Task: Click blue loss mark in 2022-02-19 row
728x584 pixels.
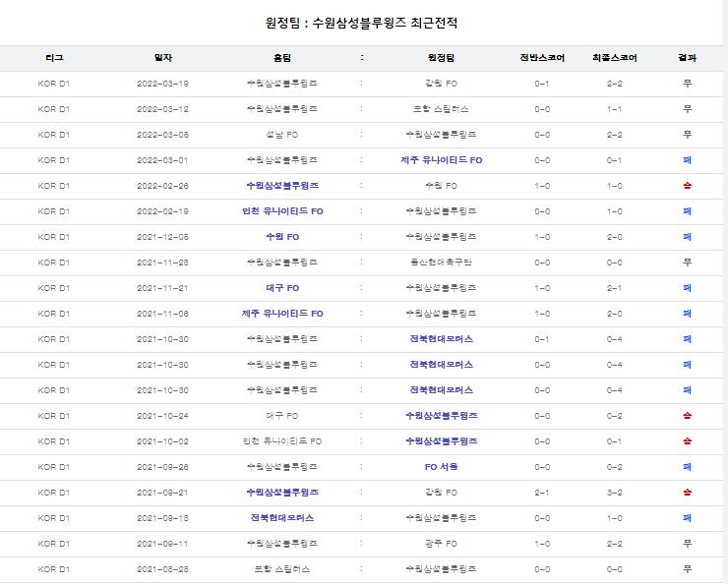Action: (687, 211)
